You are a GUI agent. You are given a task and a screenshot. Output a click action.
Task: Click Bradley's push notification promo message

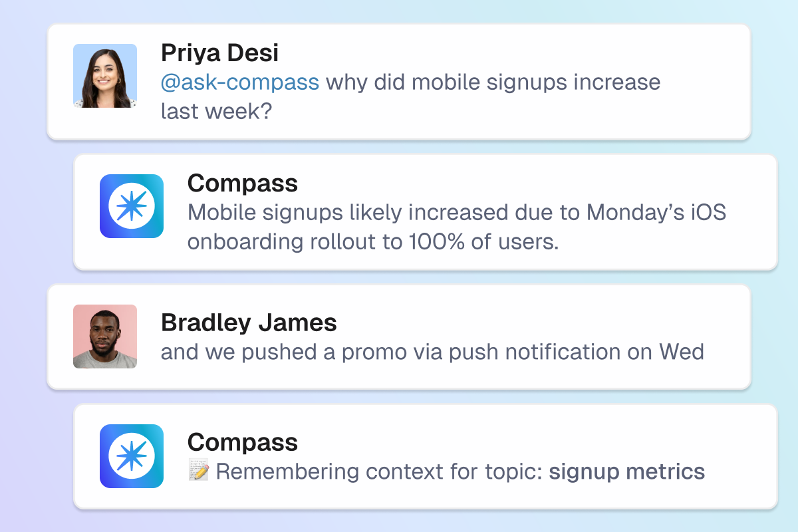432,351
